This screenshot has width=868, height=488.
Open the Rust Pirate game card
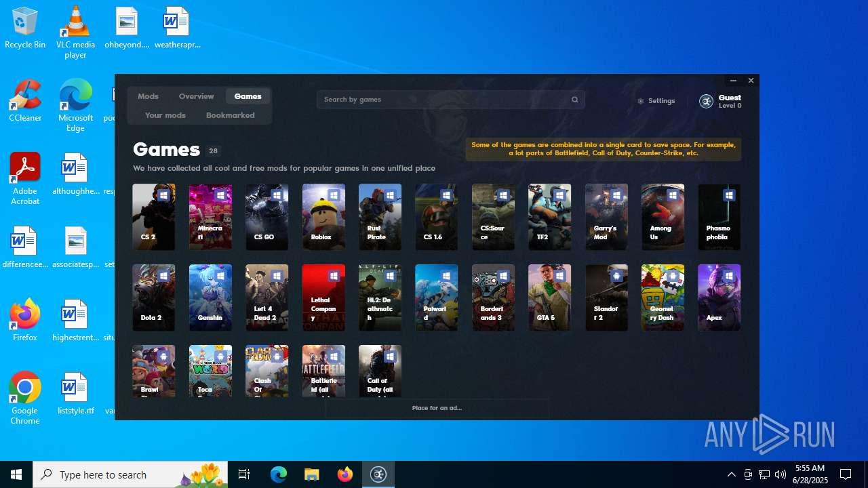click(380, 217)
